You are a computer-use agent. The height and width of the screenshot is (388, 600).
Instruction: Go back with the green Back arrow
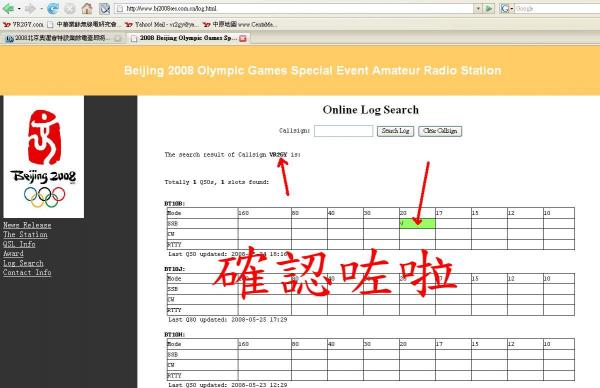click(x=8, y=8)
